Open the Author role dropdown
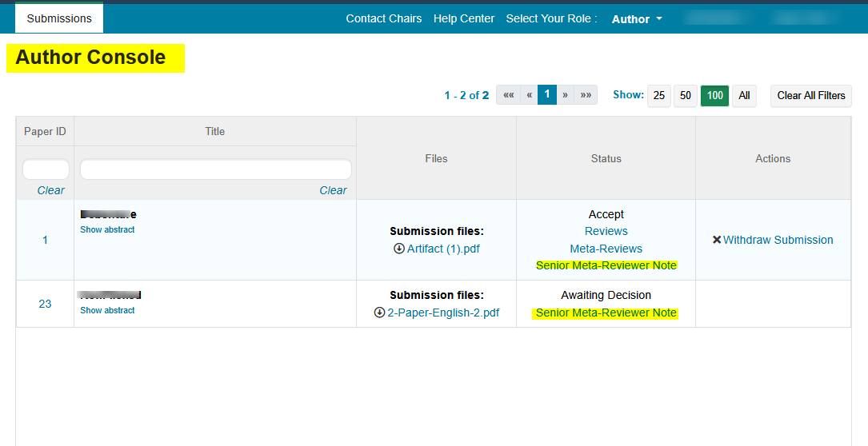 click(x=637, y=19)
